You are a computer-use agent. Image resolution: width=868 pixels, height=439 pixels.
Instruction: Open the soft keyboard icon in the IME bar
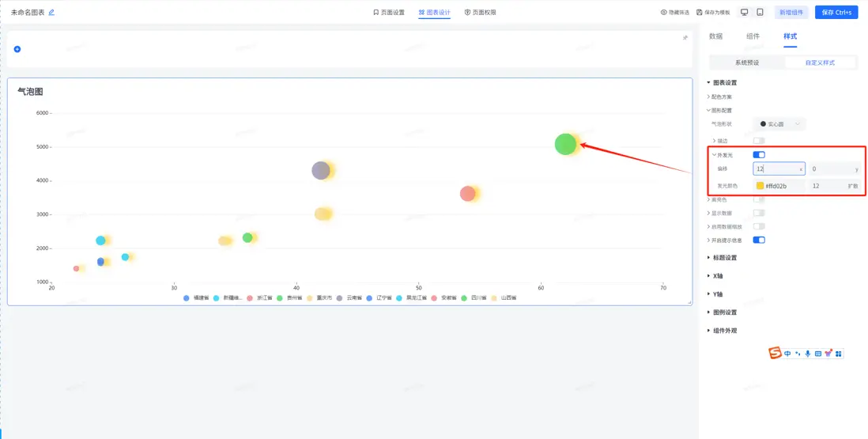tap(817, 354)
